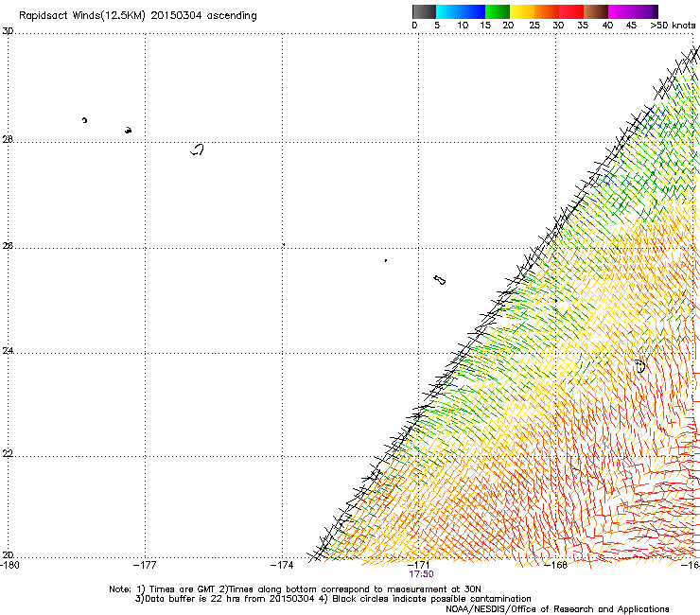Click the island outline just below 28N near -176
700x615 pixels.
198,149
